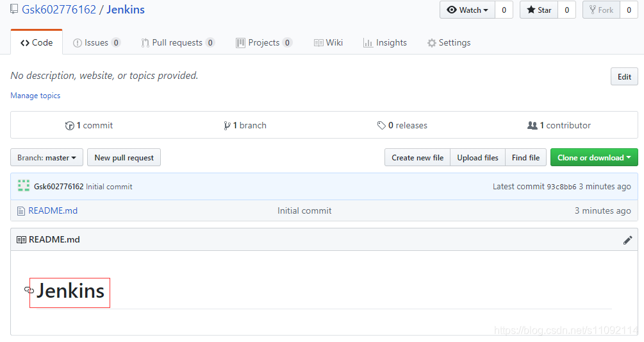View the 1 contributor page

559,125
